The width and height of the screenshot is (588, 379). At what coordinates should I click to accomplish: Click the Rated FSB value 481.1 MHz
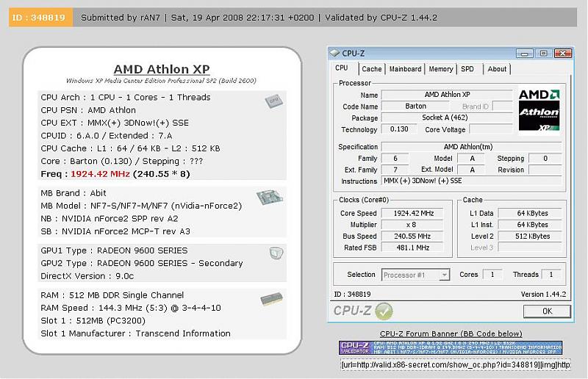(x=412, y=248)
